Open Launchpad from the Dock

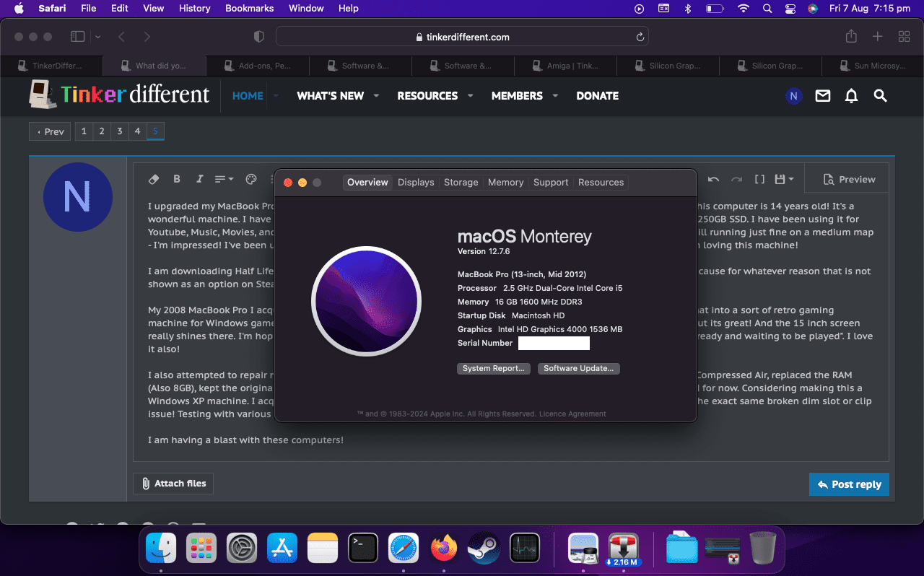(x=201, y=548)
